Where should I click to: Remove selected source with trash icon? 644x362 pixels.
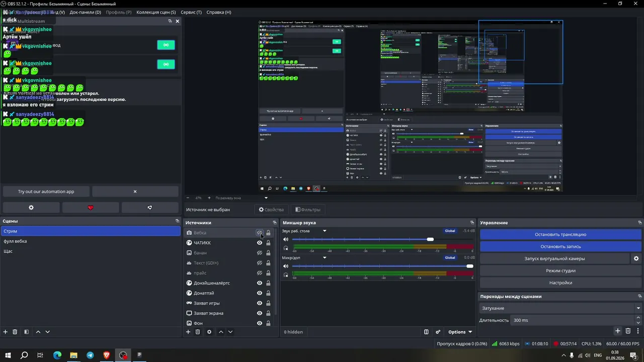point(198,332)
